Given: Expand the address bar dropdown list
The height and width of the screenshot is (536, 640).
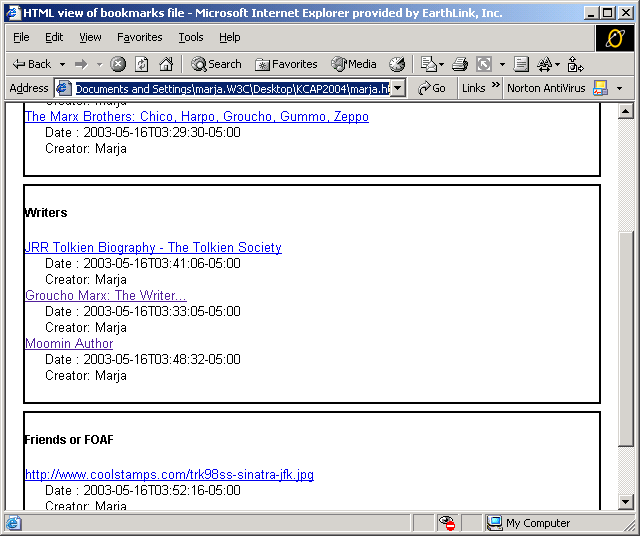Looking at the screenshot, I should click(x=398, y=88).
